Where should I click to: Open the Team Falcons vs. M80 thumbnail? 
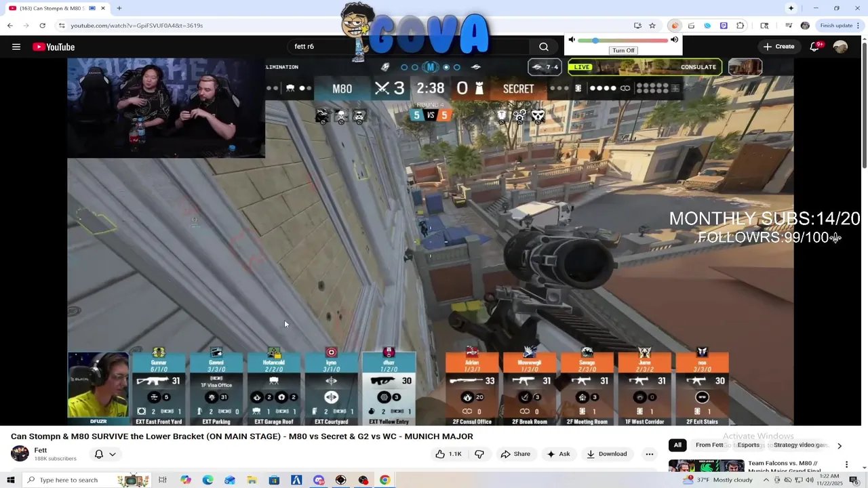pyautogui.click(x=706, y=466)
